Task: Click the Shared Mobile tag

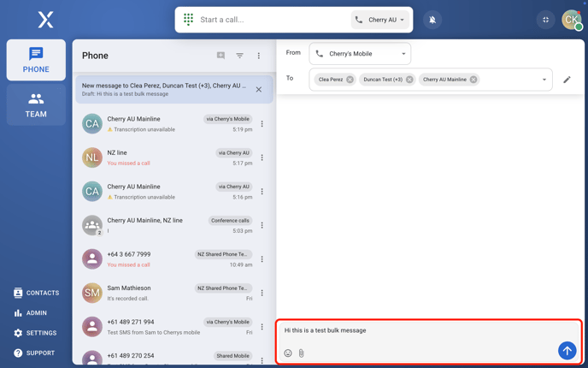Action: [x=232, y=356]
